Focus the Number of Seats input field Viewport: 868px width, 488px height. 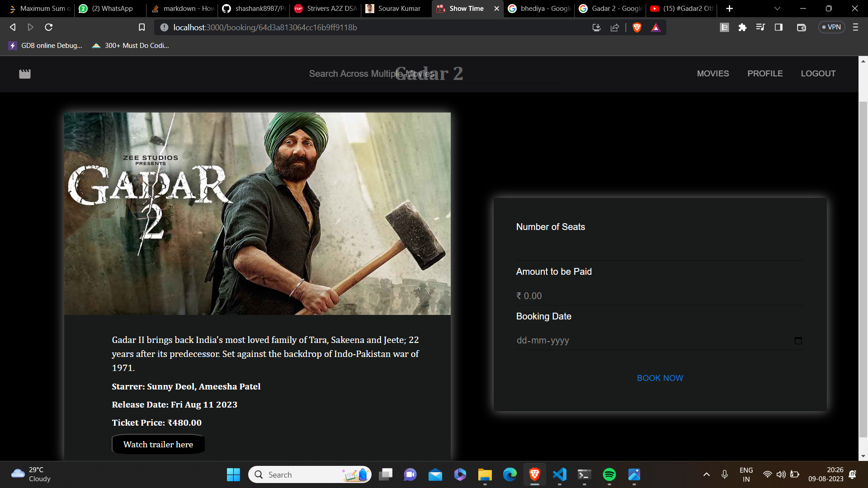tap(660, 250)
